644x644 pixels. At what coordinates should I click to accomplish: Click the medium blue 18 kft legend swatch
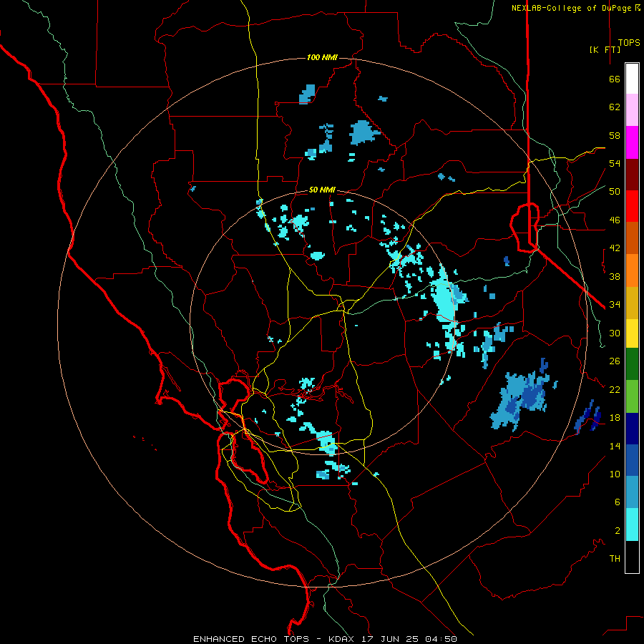(x=632, y=460)
